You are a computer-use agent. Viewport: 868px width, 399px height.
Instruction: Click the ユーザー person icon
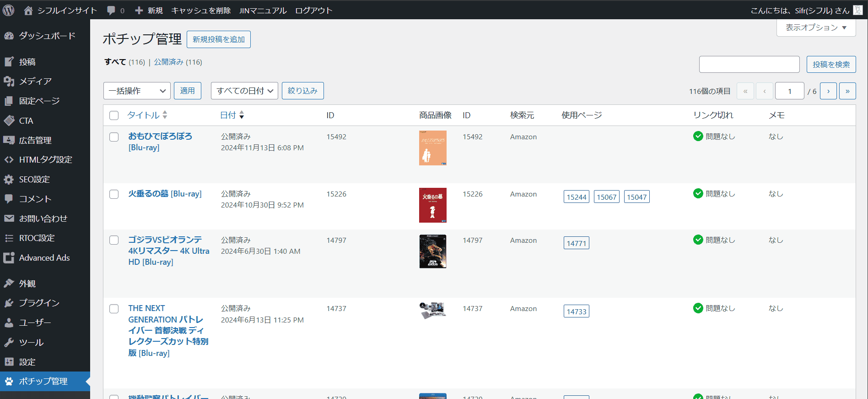click(9, 322)
